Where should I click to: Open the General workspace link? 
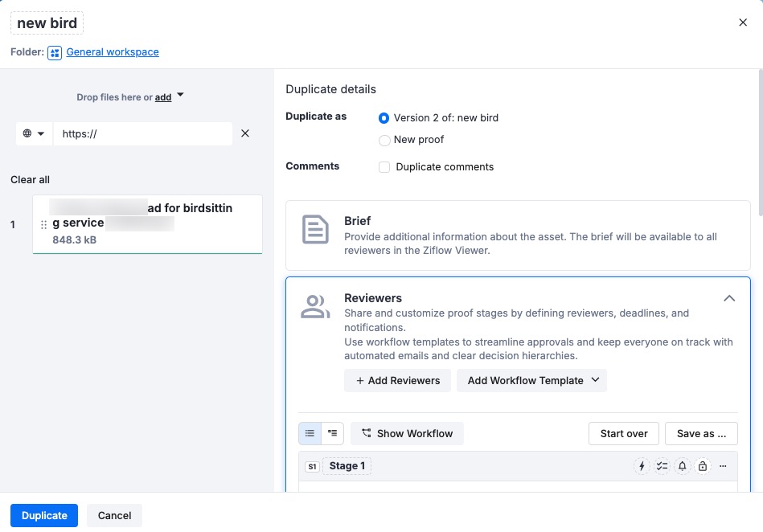point(113,51)
